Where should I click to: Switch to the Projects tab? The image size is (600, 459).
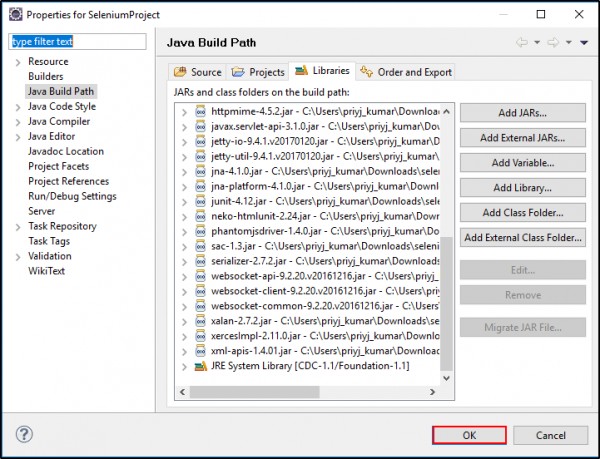[x=258, y=72]
